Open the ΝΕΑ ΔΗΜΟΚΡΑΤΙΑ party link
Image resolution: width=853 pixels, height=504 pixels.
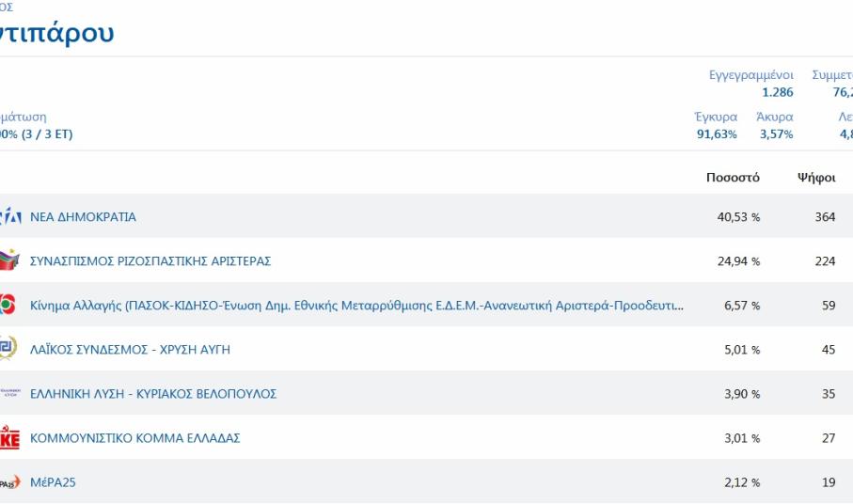click(83, 217)
